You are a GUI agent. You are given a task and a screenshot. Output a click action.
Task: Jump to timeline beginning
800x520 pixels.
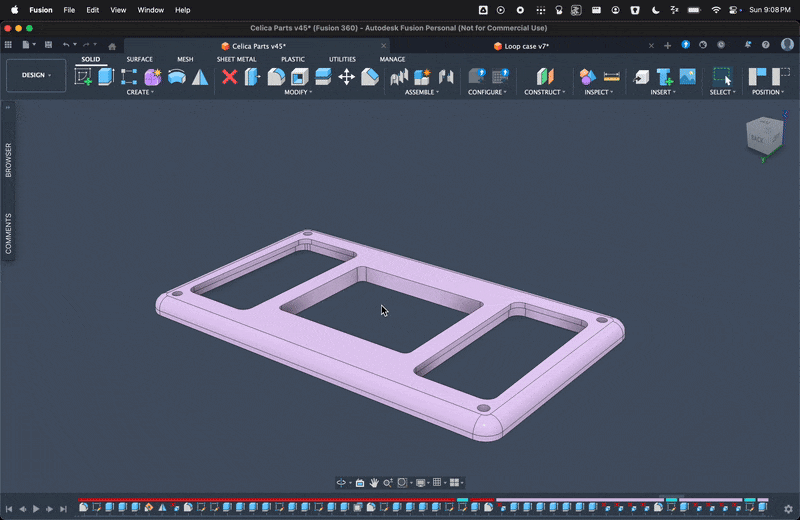click(9, 509)
